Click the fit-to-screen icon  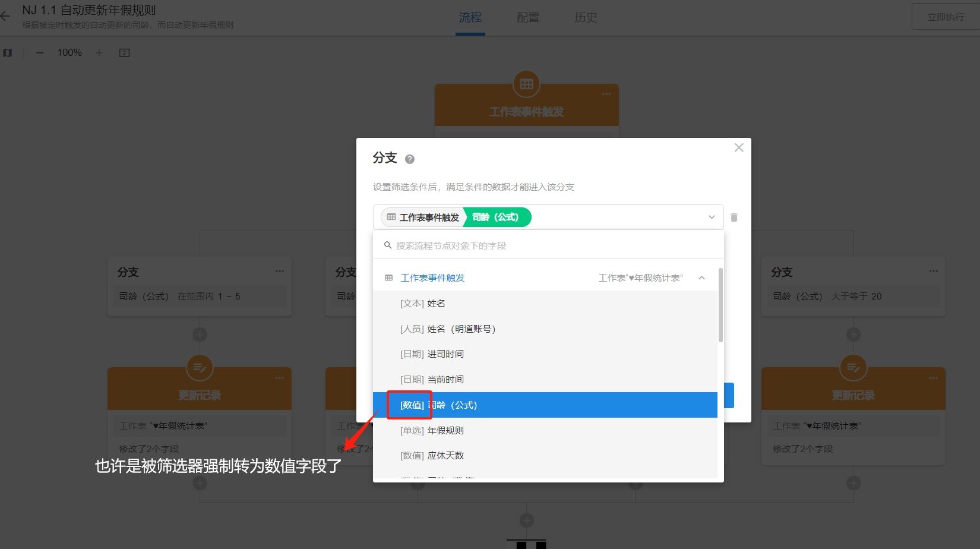point(124,53)
